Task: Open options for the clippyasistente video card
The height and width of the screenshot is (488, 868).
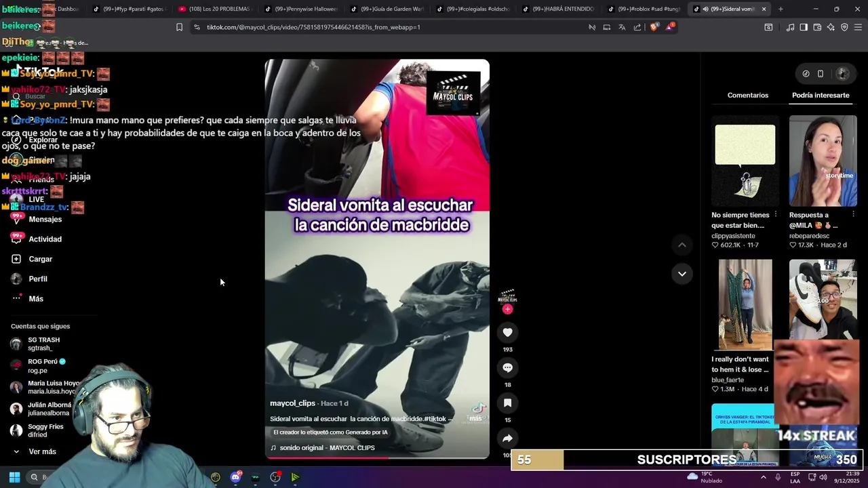Action: click(x=776, y=215)
